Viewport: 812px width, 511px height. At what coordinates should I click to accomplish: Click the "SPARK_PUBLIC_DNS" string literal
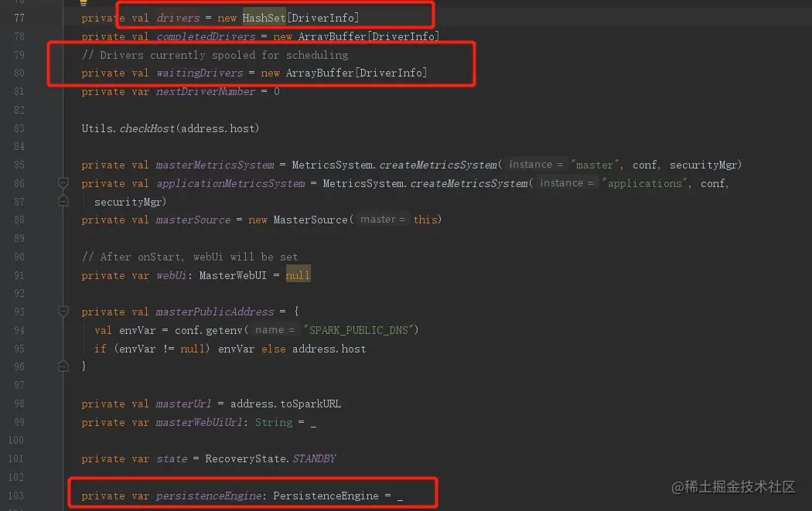click(x=358, y=330)
